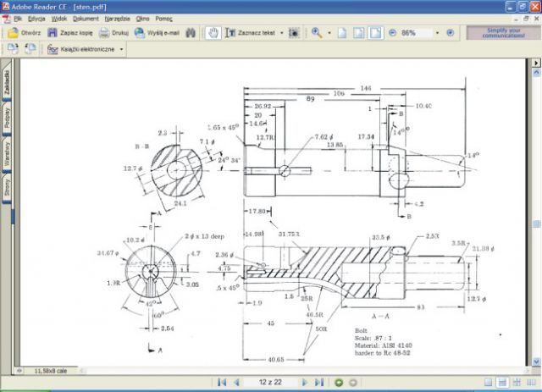The height and width of the screenshot is (392, 542).
Task: Open Zaznacz tekst tool dropdown arrow
Action: [x=281, y=33]
